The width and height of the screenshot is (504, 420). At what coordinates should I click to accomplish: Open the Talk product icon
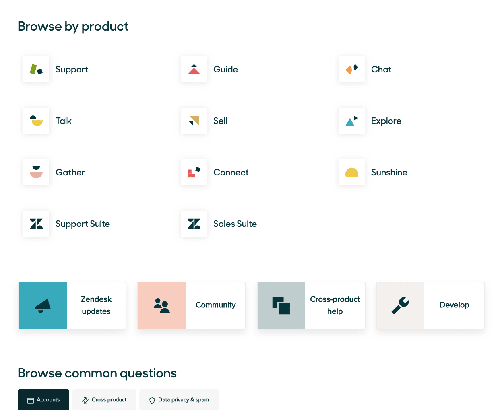coord(36,121)
